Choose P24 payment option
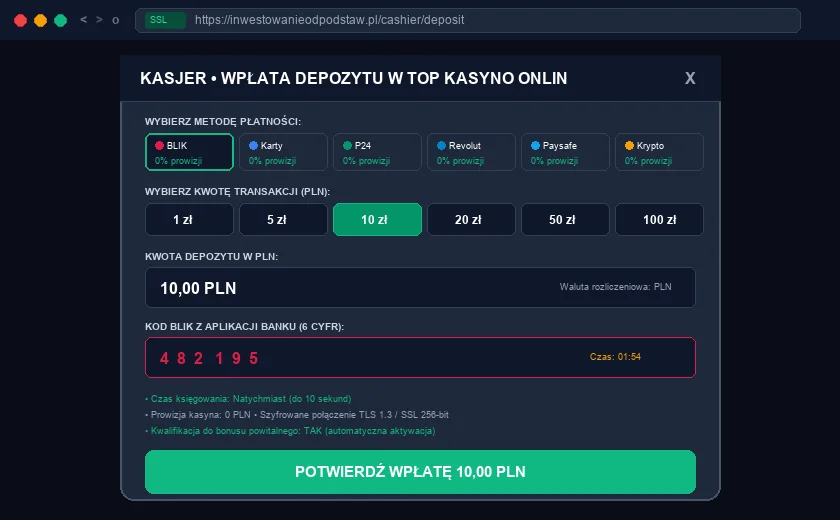840x520 pixels. [377, 152]
